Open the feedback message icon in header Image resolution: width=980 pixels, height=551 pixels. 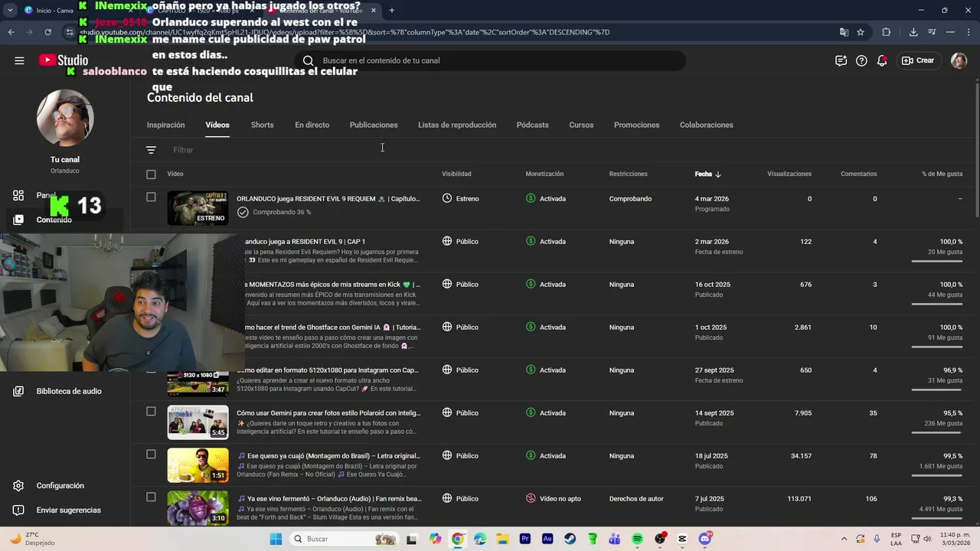click(841, 60)
